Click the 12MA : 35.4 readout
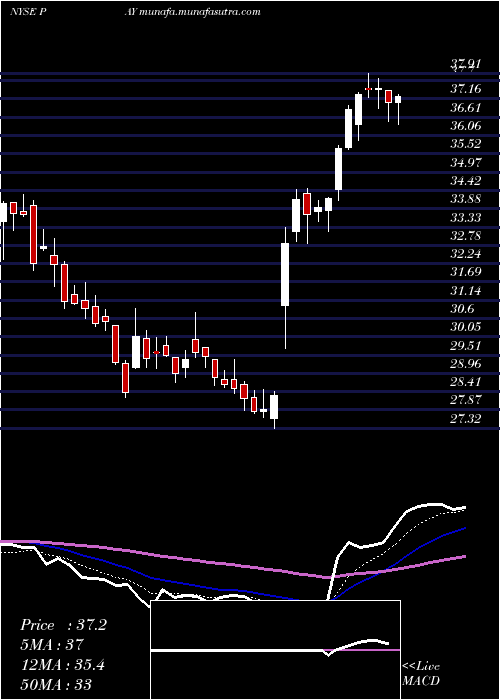This screenshot has width=500, height=700. coord(62,665)
